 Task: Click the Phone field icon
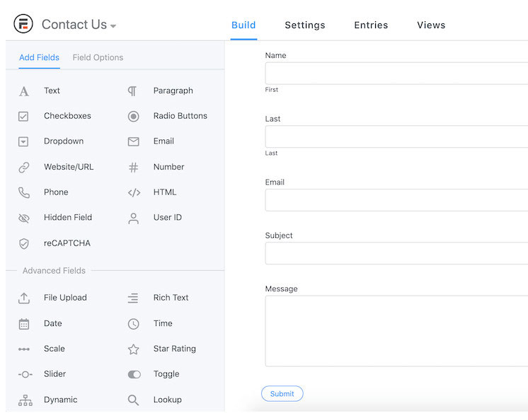click(x=24, y=192)
